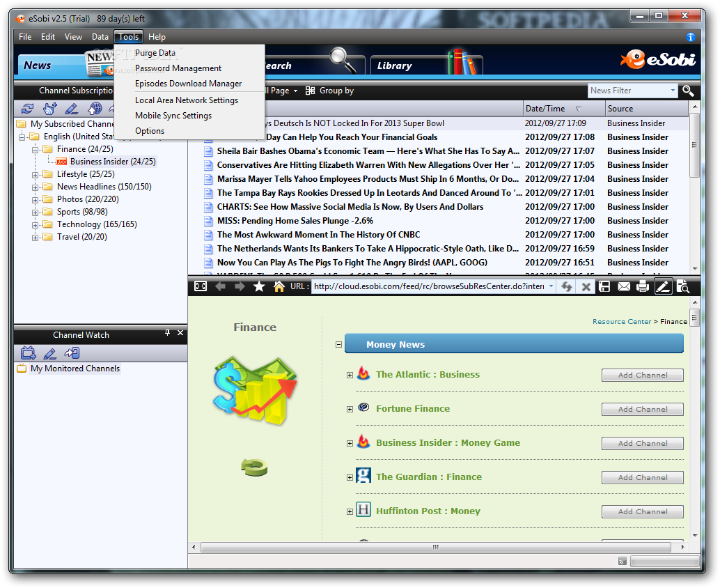Click the add RSS subscription icon

click(49, 109)
